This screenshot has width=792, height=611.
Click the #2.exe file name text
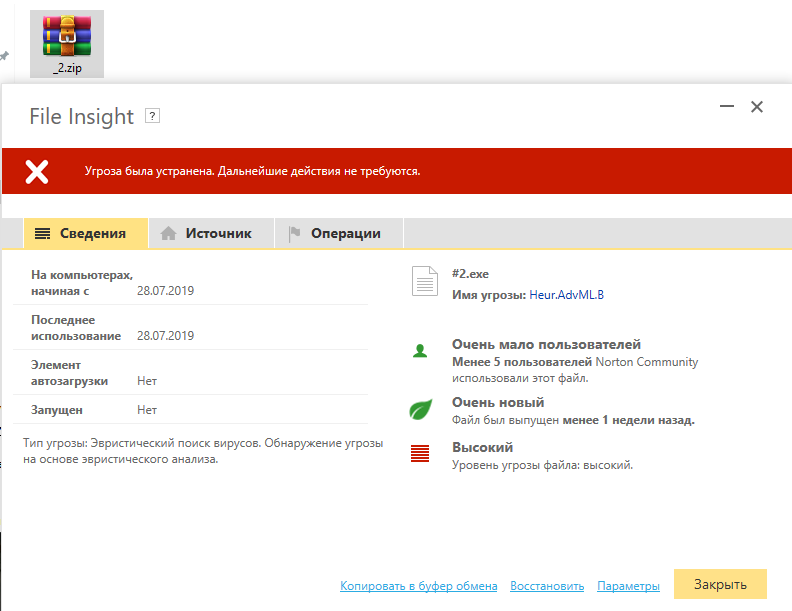[470, 274]
